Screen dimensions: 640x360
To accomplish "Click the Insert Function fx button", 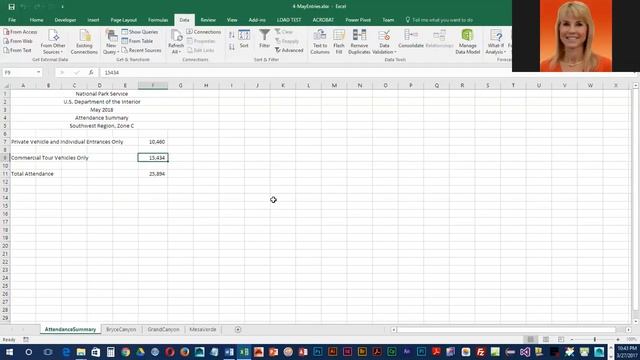I will [x=91, y=72].
